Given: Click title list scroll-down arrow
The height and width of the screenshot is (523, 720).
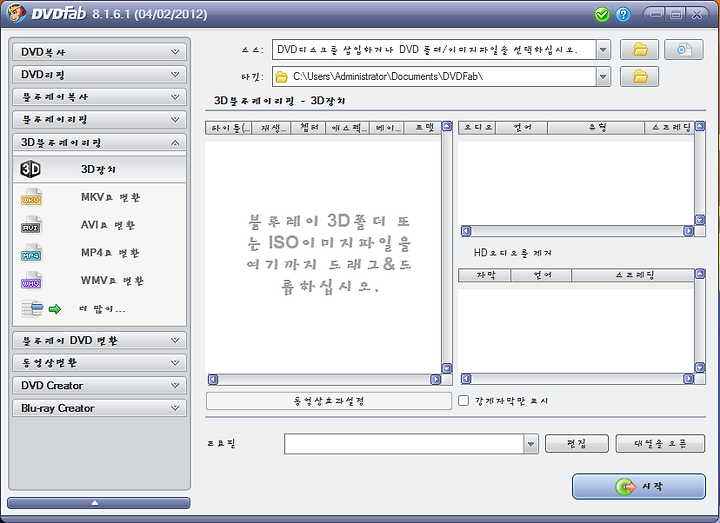Looking at the screenshot, I should point(447,368).
